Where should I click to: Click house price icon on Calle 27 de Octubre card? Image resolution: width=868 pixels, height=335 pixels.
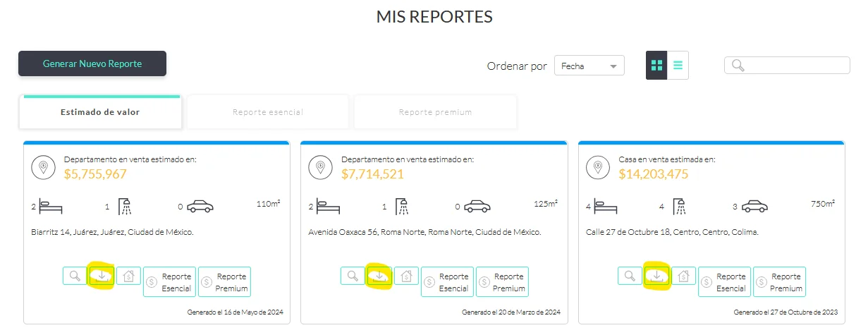[684, 276]
